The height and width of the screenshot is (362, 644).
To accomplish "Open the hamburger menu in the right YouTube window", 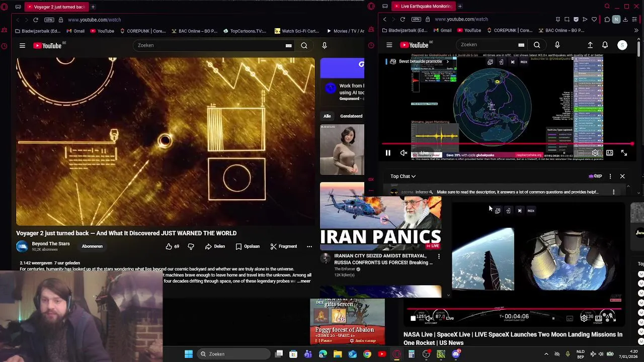I will [389, 45].
